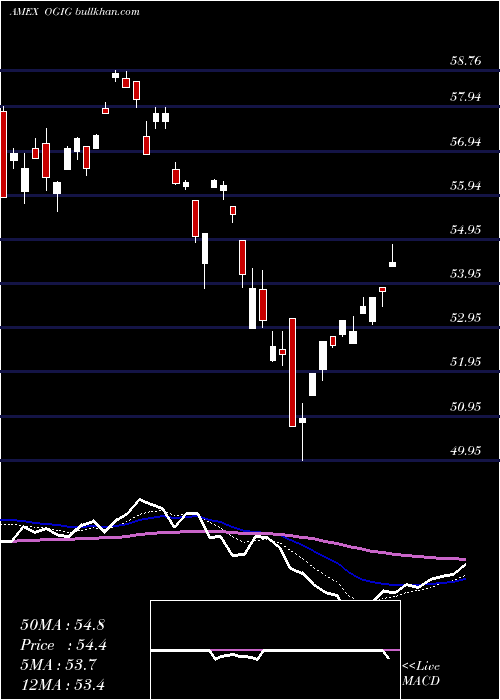Click the 50.95 price level label
The width and height of the screenshot is (500, 700).
coord(466,406)
